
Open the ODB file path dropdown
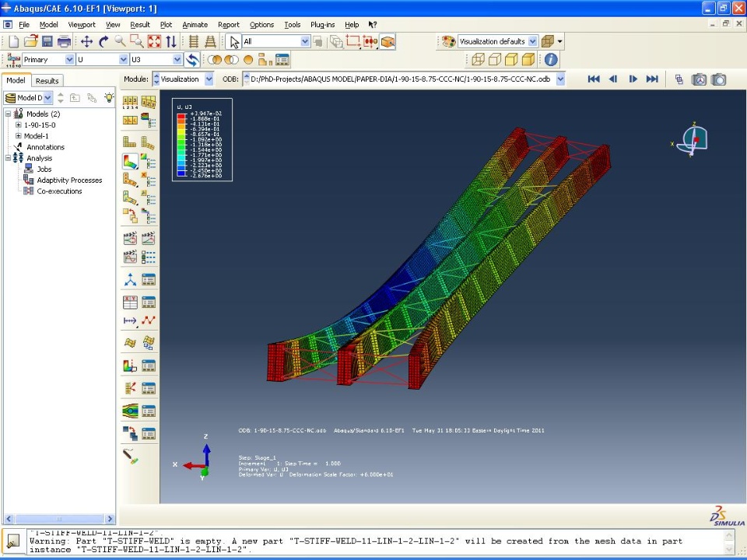pos(561,79)
